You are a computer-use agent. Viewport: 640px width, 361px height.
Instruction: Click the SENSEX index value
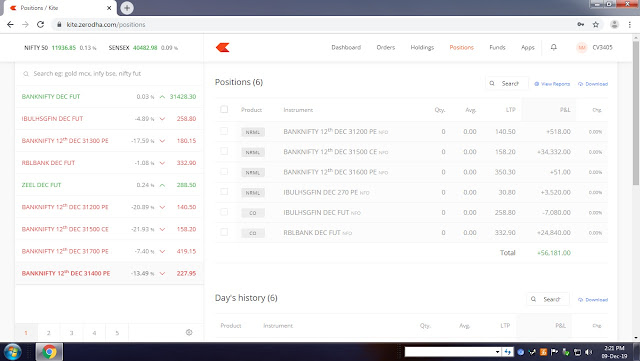click(x=145, y=48)
